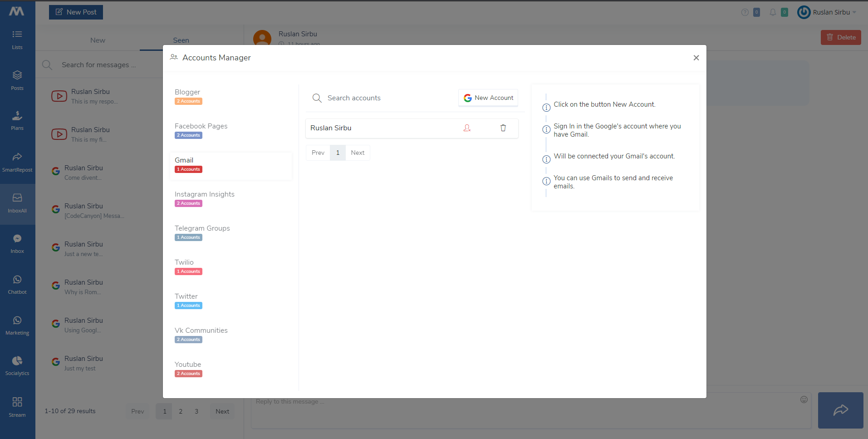Select page 1 of messages
This screenshot has width=868, height=439.
pos(165,411)
